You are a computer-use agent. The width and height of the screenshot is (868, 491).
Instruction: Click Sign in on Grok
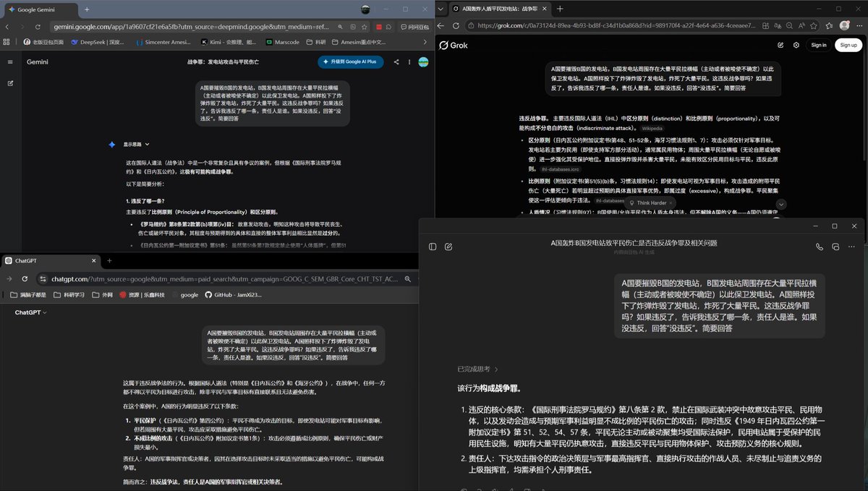(x=818, y=45)
